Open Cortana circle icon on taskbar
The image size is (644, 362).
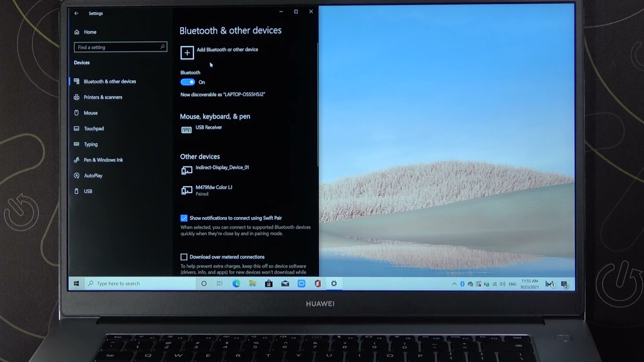point(204,284)
